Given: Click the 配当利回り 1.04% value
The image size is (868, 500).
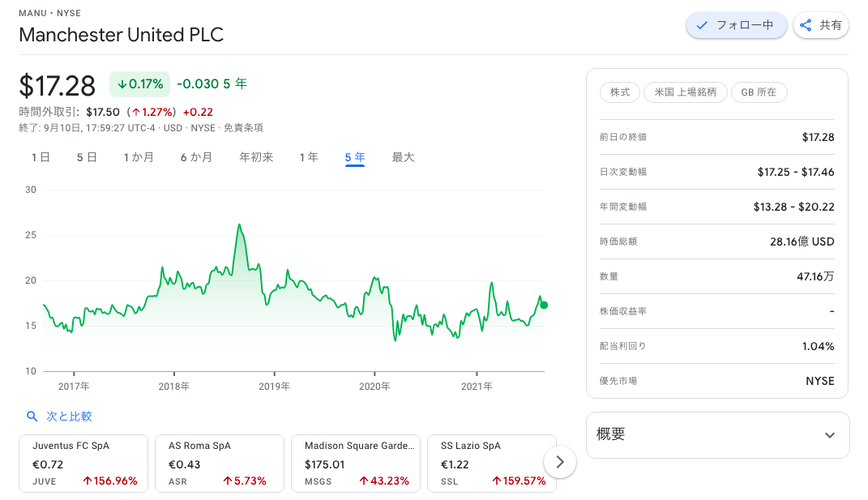Looking at the screenshot, I should tap(819, 347).
